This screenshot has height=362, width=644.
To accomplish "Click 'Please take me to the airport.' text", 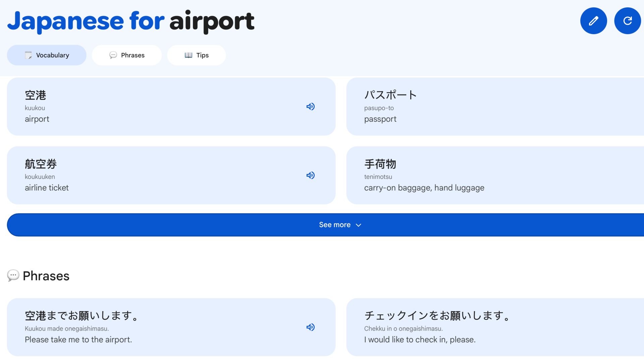I will [78, 340].
